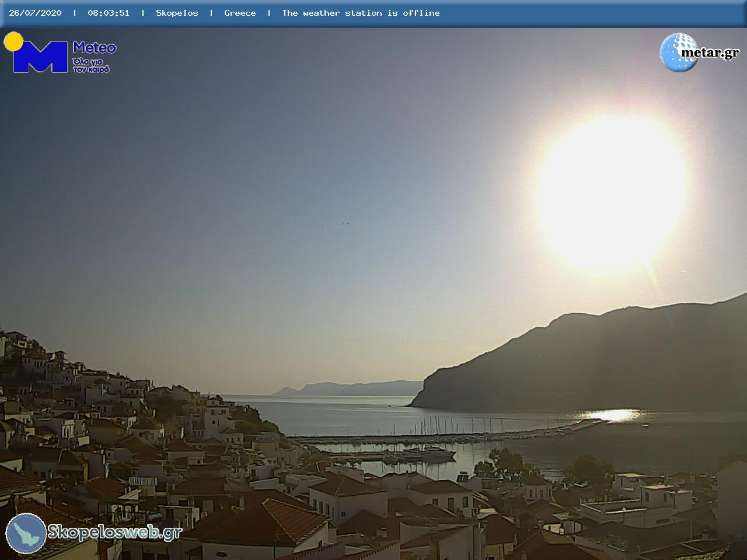747x560 pixels.
Task: Click the date 26/07/2020 in header
Action: (x=35, y=13)
